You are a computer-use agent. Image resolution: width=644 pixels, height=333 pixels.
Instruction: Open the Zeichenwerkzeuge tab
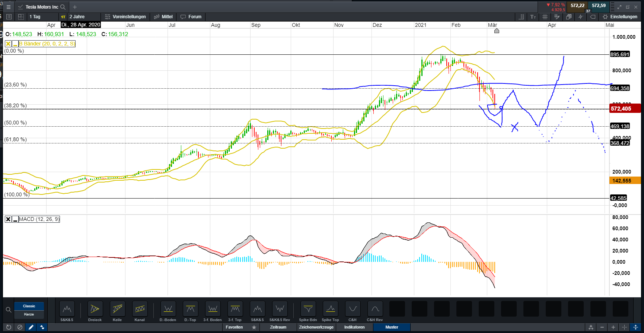[316, 327]
